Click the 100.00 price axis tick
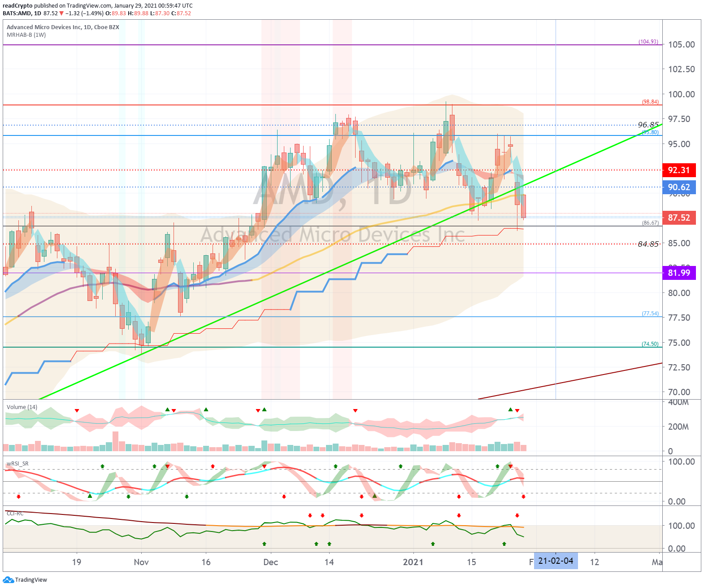The height and width of the screenshot is (588, 704). (x=681, y=94)
